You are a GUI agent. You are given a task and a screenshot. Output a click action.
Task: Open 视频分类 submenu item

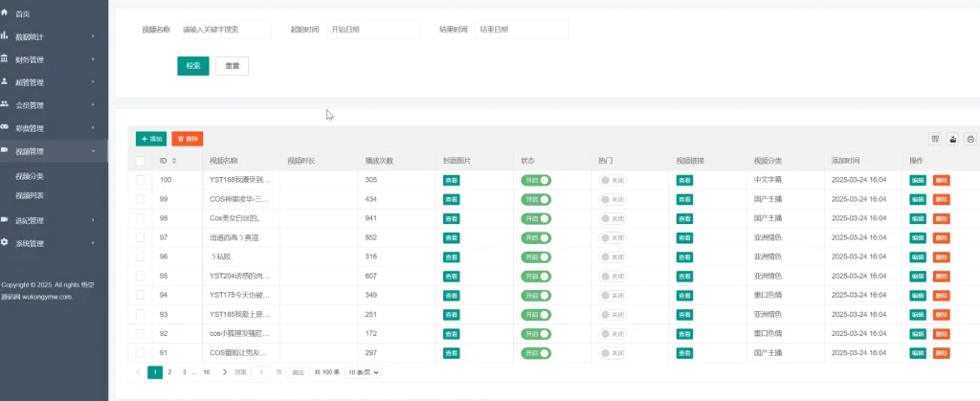tap(30, 176)
